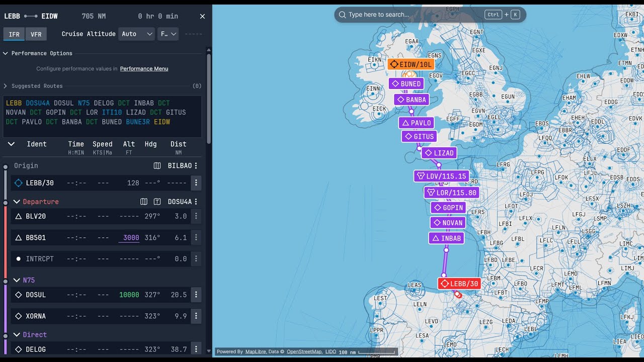Select the BUNED waypoint label on the map
The height and width of the screenshot is (362, 644).
click(x=406, y=83)
